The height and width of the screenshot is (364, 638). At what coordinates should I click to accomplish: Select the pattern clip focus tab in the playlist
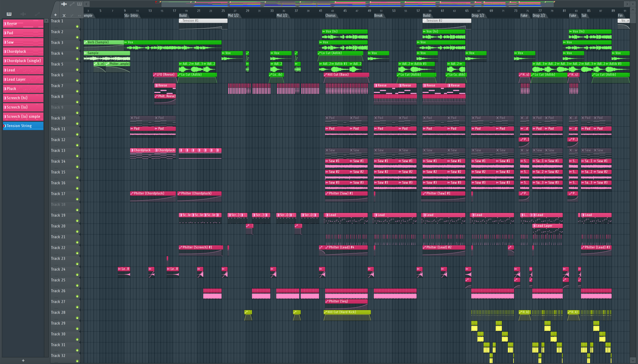(x=79, y=4)
